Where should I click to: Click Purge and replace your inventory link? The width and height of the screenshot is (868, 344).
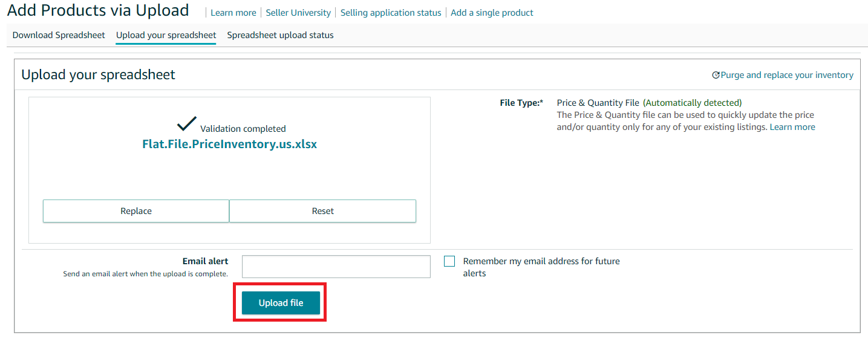[786, 75]
